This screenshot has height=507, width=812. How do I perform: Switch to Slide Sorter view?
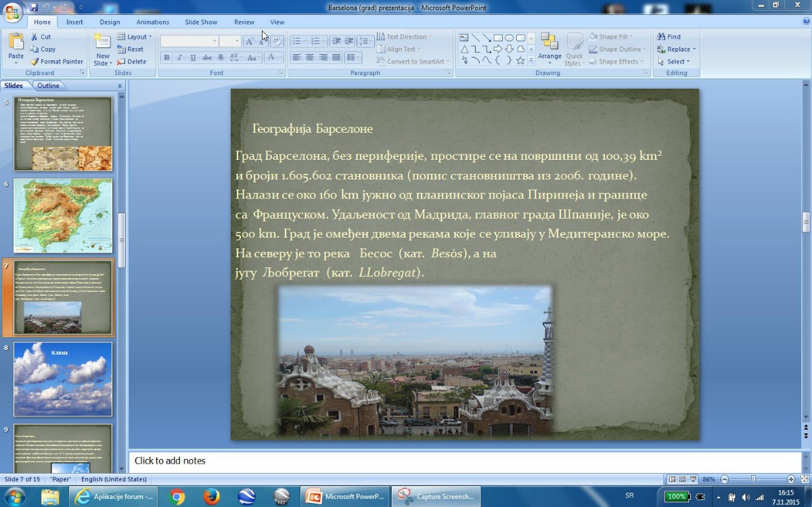(683, 479)
